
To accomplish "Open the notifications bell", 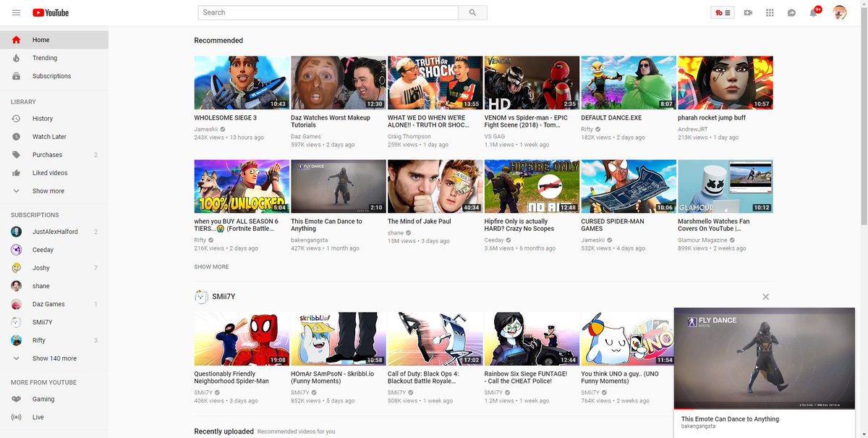I will (814, 12).
